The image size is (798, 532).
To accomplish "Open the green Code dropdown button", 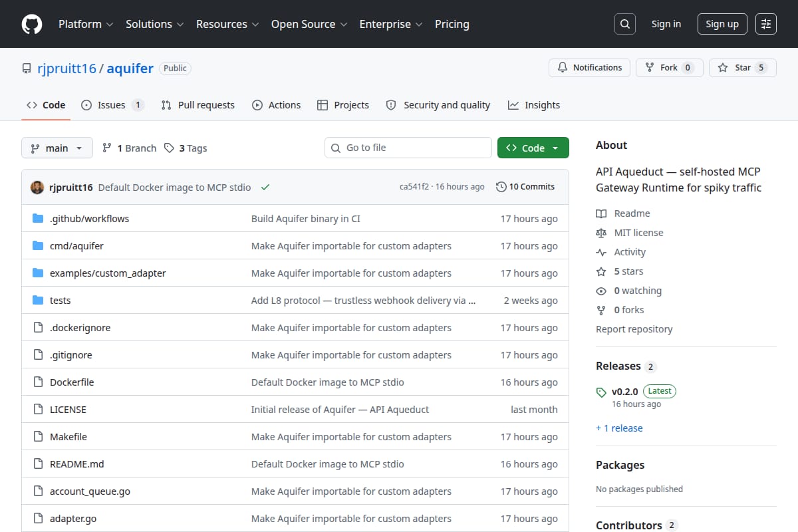I will tap(533, 148).
